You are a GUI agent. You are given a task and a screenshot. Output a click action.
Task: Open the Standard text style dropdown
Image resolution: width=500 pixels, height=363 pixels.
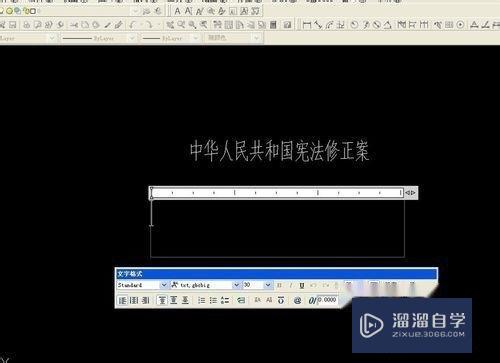tap(164, 285)
